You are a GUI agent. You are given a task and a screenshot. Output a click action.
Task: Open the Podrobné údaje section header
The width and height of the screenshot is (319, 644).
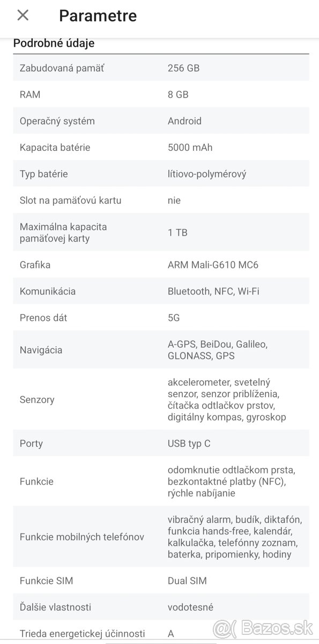pos(54,43)
